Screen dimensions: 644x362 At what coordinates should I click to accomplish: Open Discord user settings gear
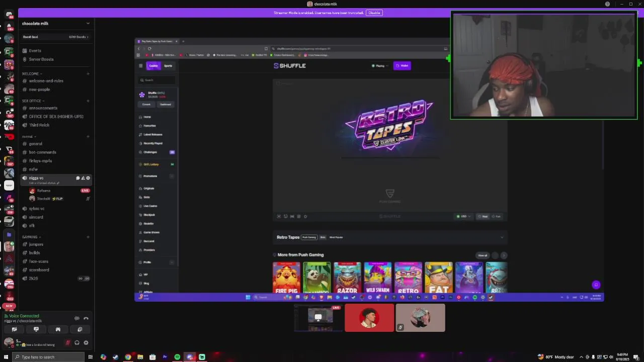[86, 343]
